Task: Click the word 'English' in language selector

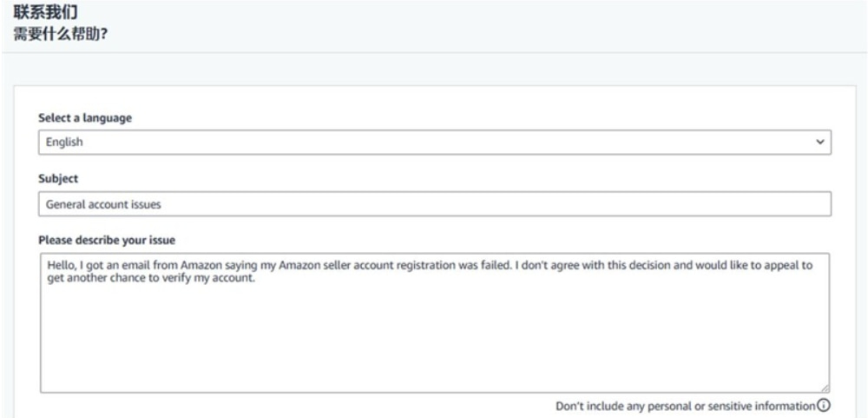Action: coord(64,143)
